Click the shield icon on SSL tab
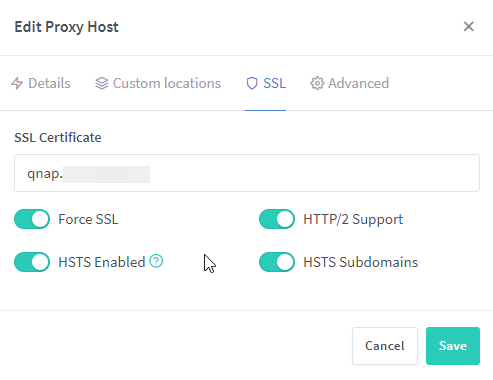Viewport: 493px width, 380px height. pos(252,83)
